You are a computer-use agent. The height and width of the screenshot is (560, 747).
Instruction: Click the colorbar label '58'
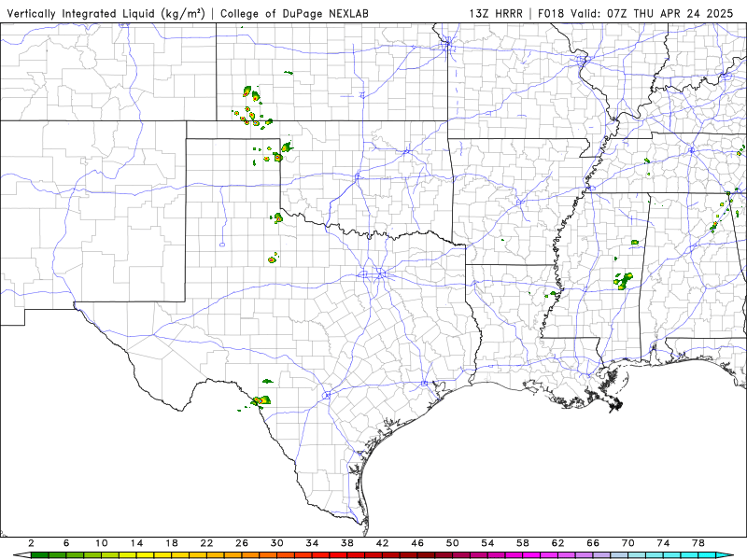523,543
